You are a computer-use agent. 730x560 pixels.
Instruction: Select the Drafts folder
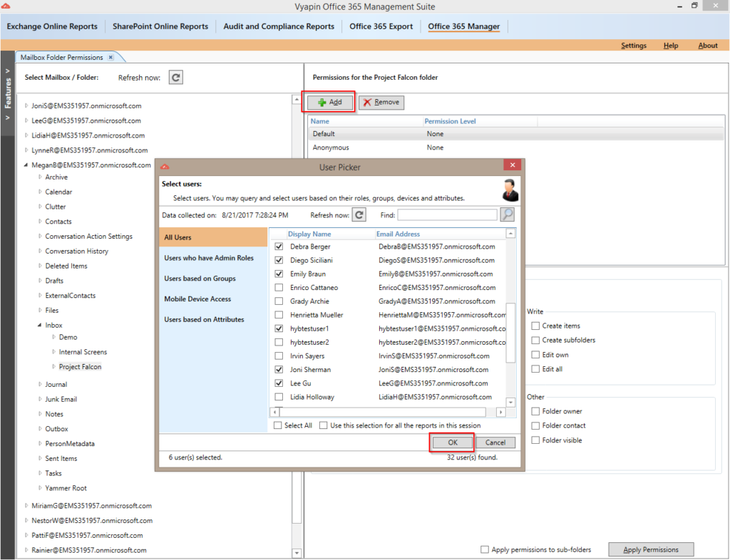pyautogui.click(x=54, y=281)
